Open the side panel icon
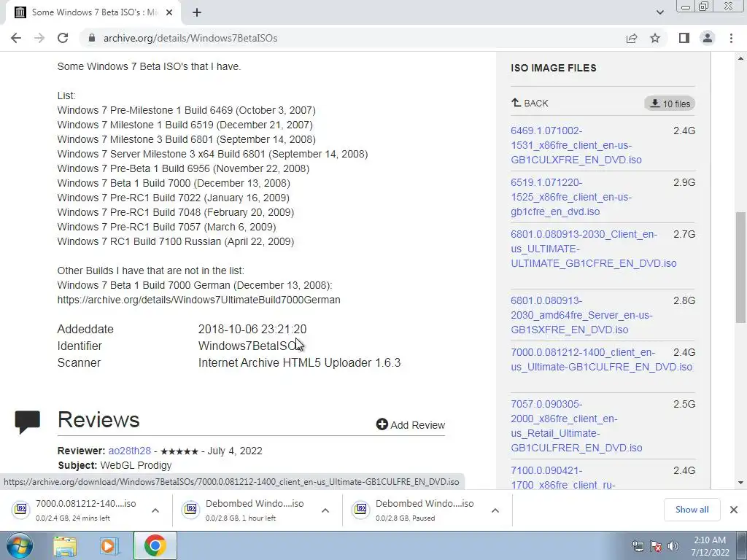747x560 pixels. tap(684, 38)
